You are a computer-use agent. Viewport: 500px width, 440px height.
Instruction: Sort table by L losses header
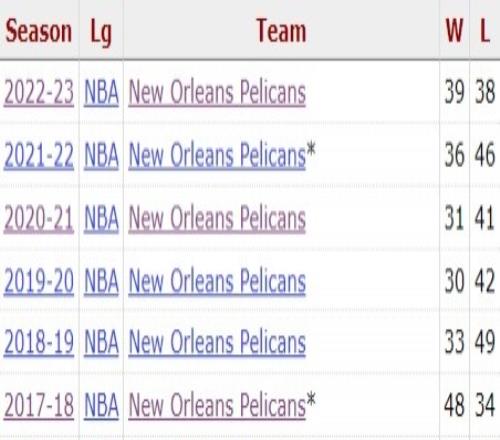(x=485, y=31)
